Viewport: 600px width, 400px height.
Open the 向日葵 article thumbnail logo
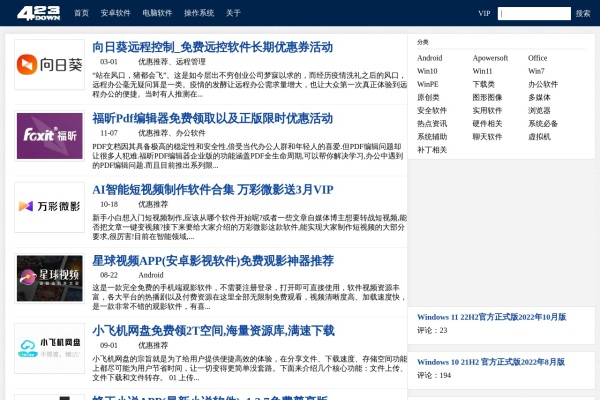[49, 72]
